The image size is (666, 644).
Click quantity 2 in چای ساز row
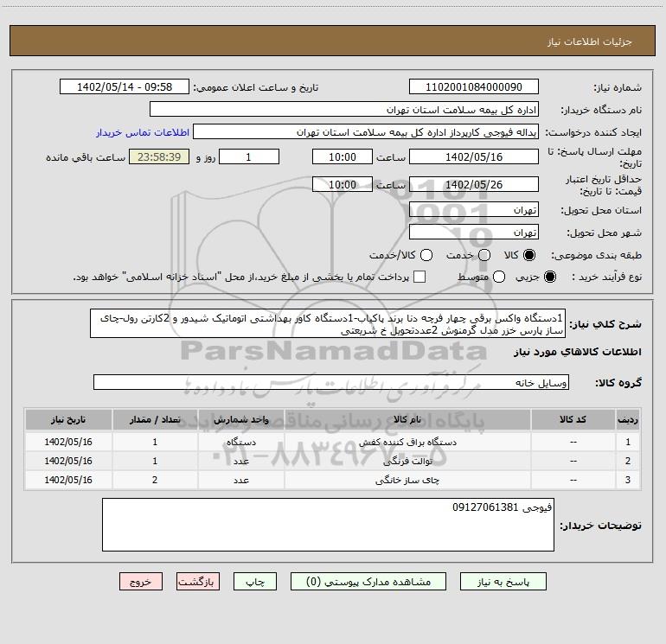pos(155,480)
